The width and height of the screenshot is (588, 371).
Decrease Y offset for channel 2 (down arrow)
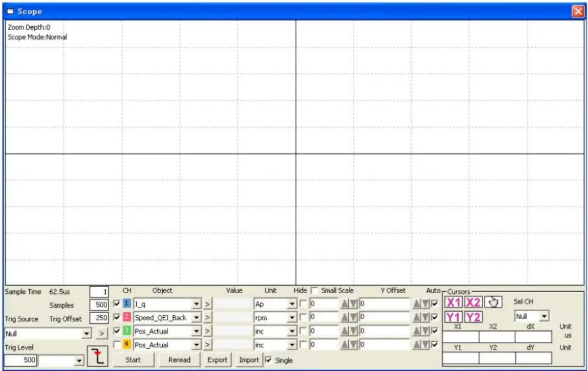[x=425, y=318]
